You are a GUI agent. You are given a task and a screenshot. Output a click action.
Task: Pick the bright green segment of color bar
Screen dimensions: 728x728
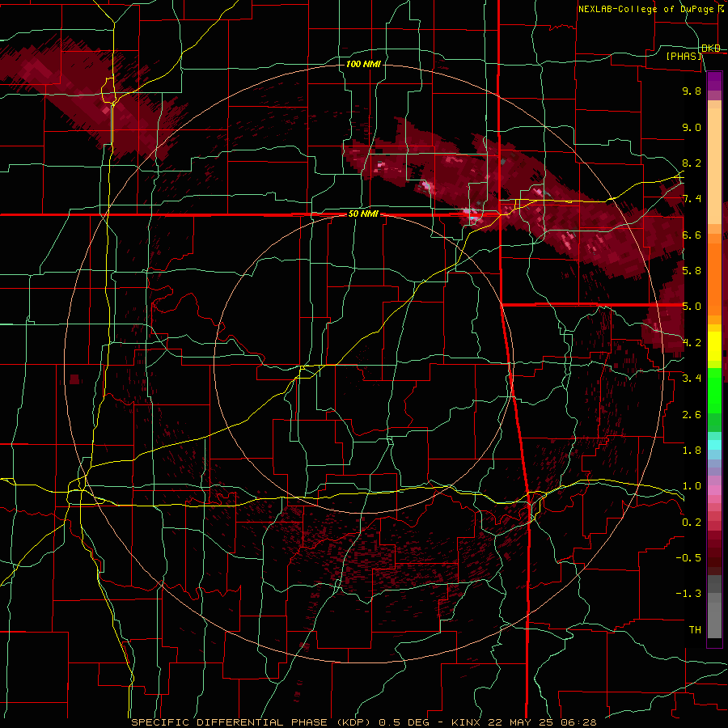click(x=714, y=390)
